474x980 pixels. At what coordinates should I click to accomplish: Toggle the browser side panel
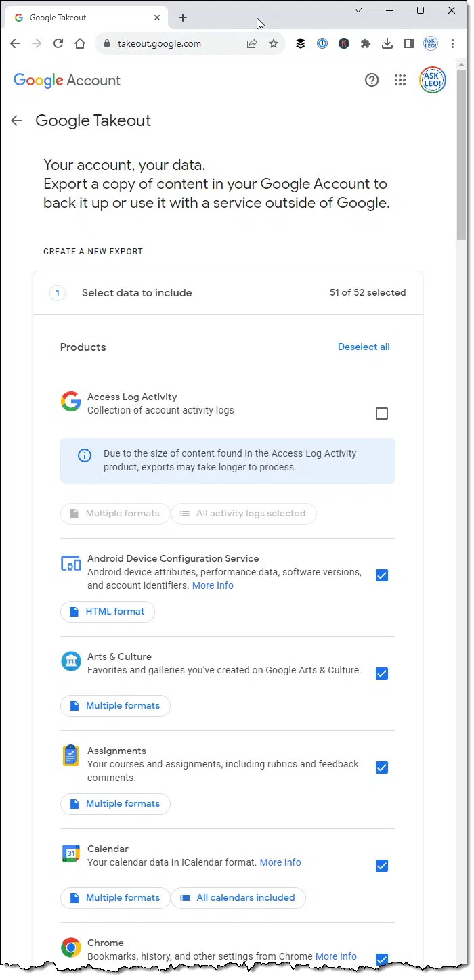(x=409, y=43)
